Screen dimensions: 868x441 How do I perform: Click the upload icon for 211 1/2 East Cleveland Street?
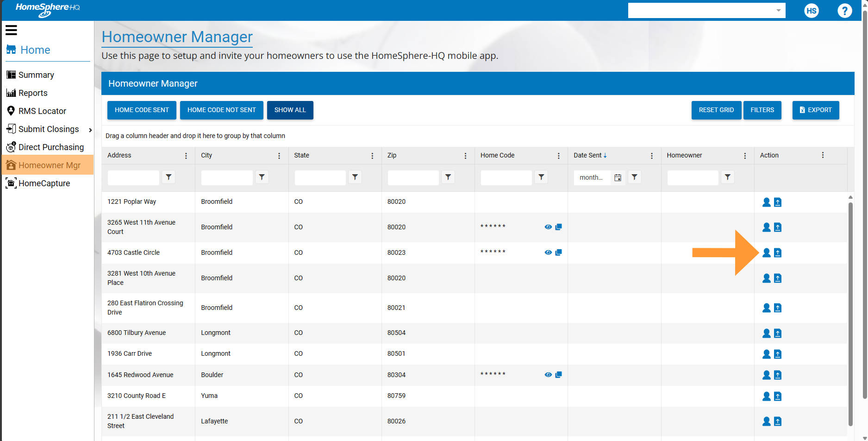[778, 421]
